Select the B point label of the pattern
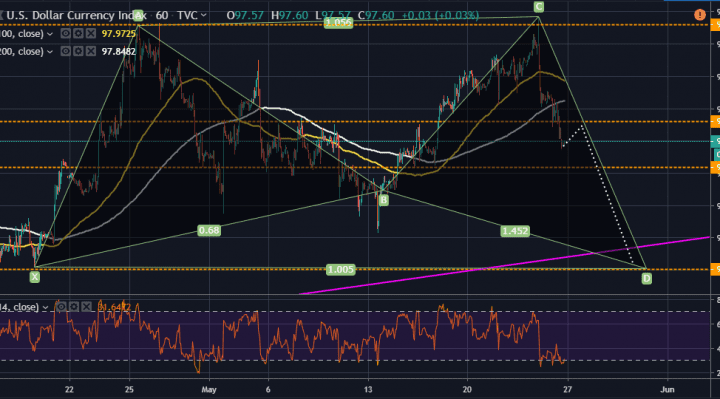 383,200
